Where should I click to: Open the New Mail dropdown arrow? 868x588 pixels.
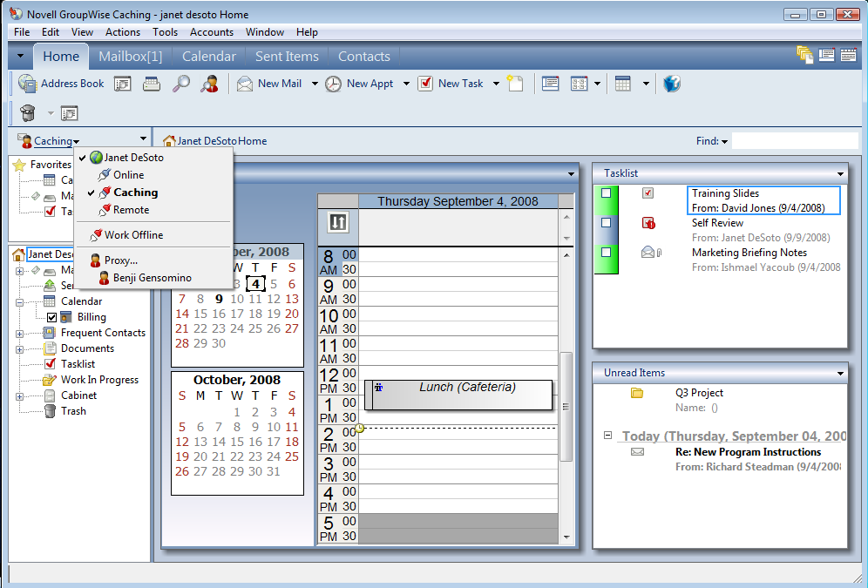pos(315,84)
